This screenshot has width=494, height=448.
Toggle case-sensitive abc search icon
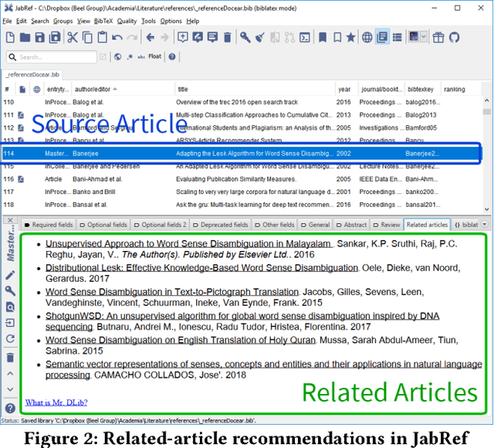141,56
